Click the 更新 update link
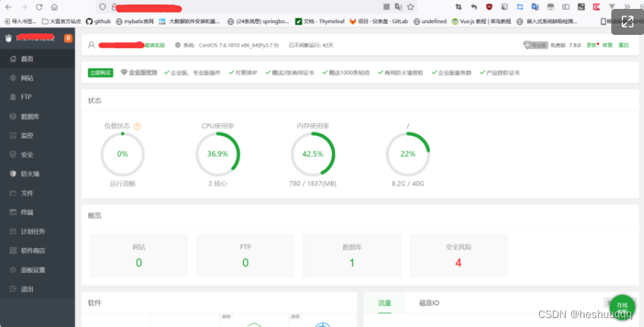The height and width of the screenshot is (327, 644). click(x=592, y=45)
